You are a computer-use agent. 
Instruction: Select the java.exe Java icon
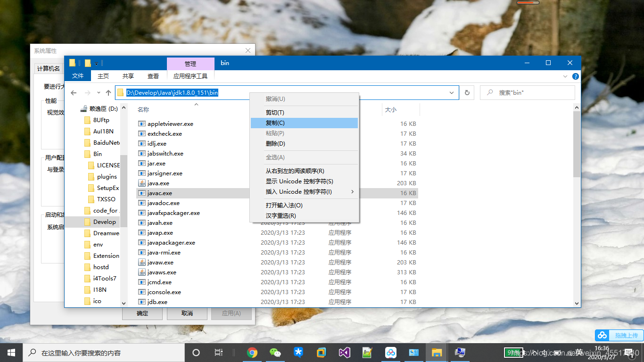click(x=142, y=183)
